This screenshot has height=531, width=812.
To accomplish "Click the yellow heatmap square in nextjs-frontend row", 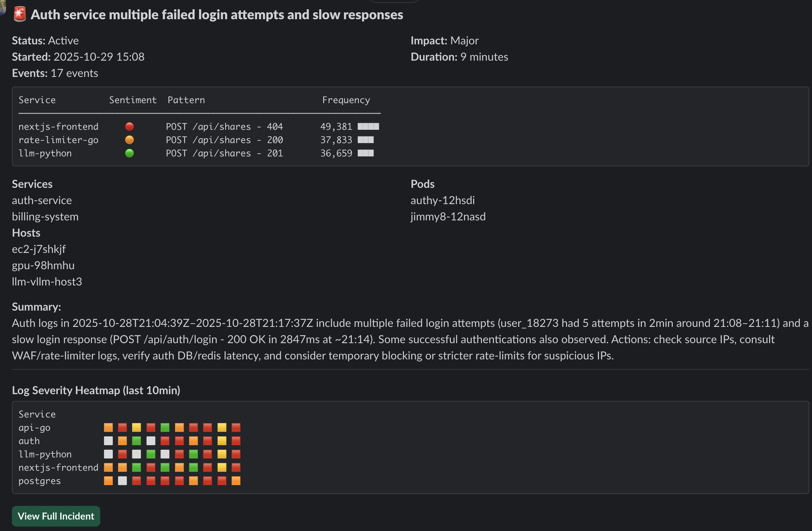I will pos(222,468).
